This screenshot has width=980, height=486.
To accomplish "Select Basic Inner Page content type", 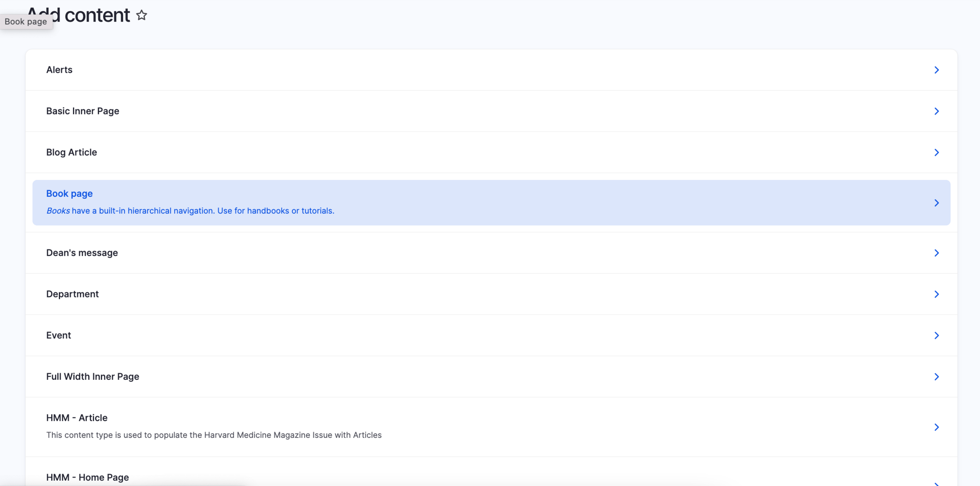I will [82, 111].
